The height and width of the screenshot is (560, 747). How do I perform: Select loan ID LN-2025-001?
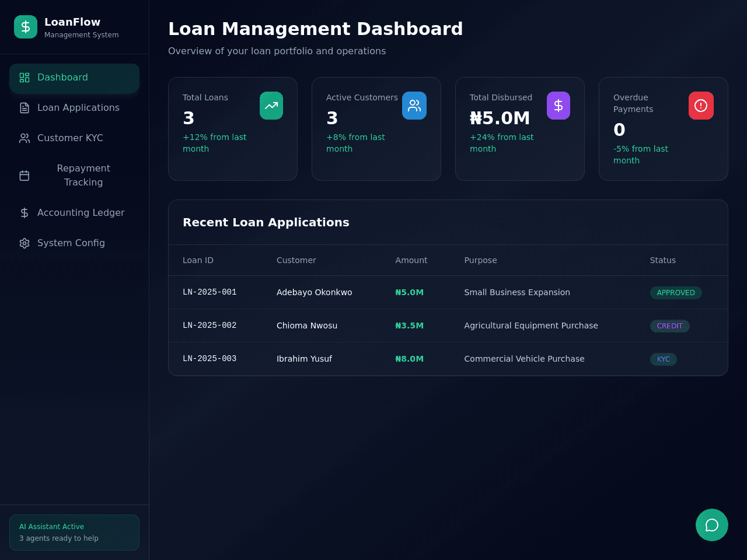tap(210, 292)
